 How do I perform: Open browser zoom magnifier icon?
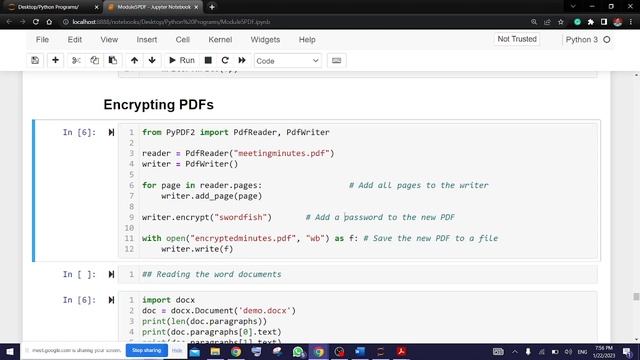[x=534, y=22]
